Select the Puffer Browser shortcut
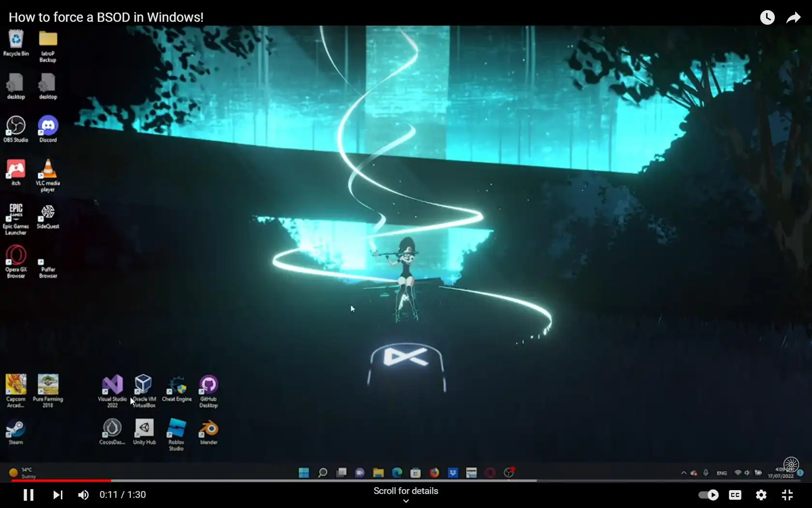Image resolution: width=812 pixels, height=508 pixels. pyautogui.click(x=48, y=269)
